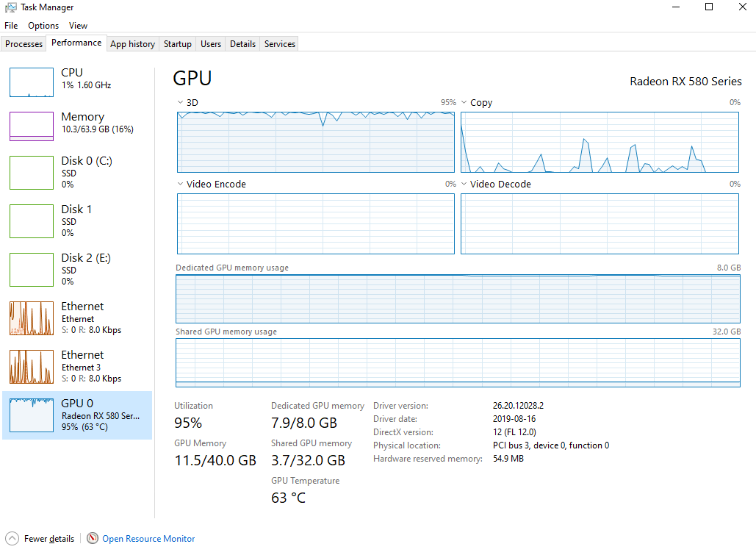Switch to the Startup tab
The height and width of the screenshot is (555, 756).
(178, 44)
